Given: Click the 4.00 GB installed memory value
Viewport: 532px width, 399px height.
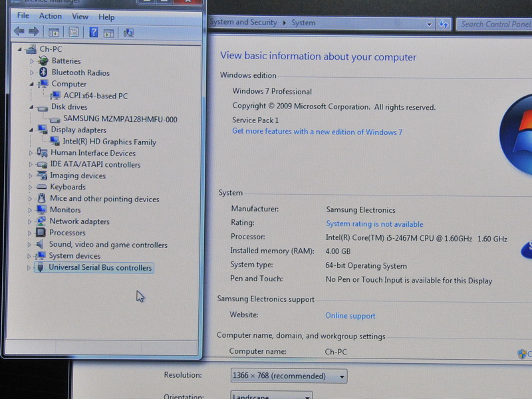Looking at the screenshot, I should click(338, 251).
